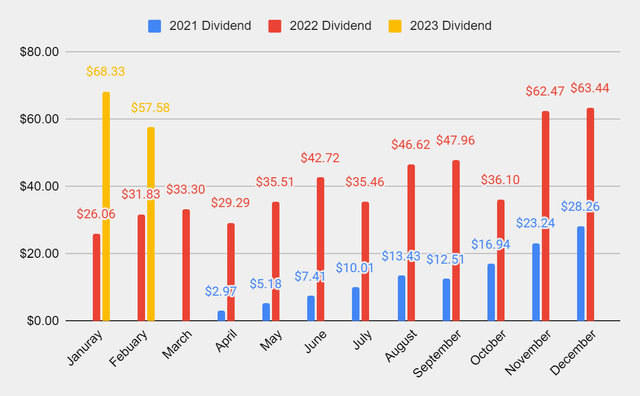
Task: Click the $29.29 data label
Action: point(230,203)
